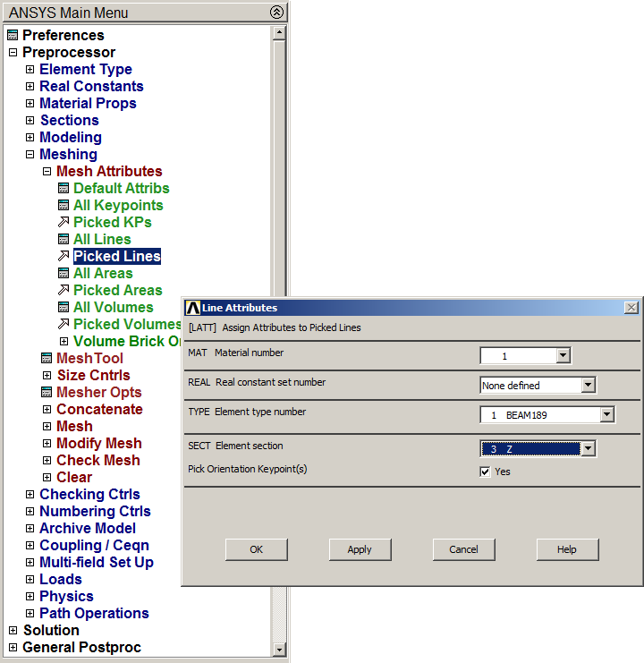Viewport: 644px width, 663px height.
Task: Open the Real constant set dropdown
Action: tap(588, 386)
